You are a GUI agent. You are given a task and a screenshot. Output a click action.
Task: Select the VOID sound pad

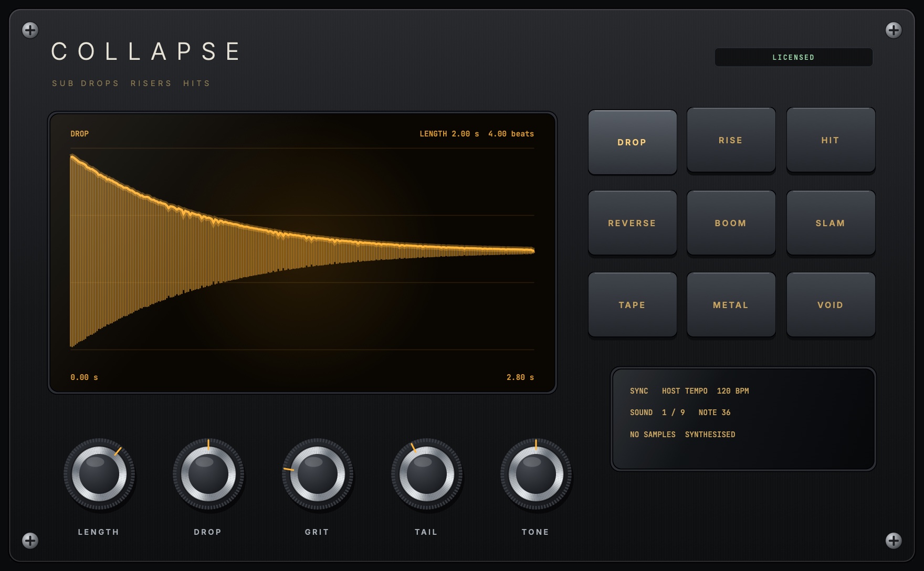(831, 305)
